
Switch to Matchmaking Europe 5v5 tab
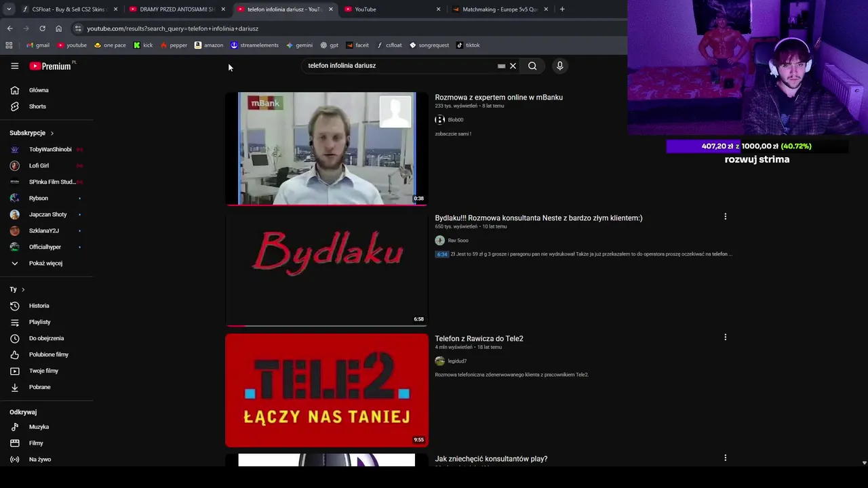click(x=500, y=9)
